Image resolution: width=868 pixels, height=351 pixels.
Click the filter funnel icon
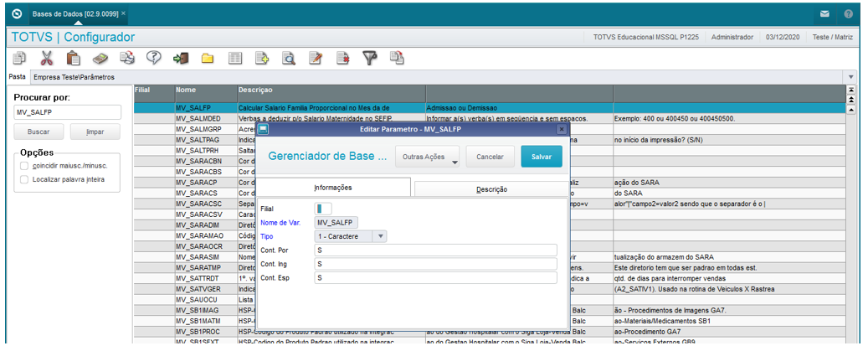pyautogui.click(x=369, y=58)
